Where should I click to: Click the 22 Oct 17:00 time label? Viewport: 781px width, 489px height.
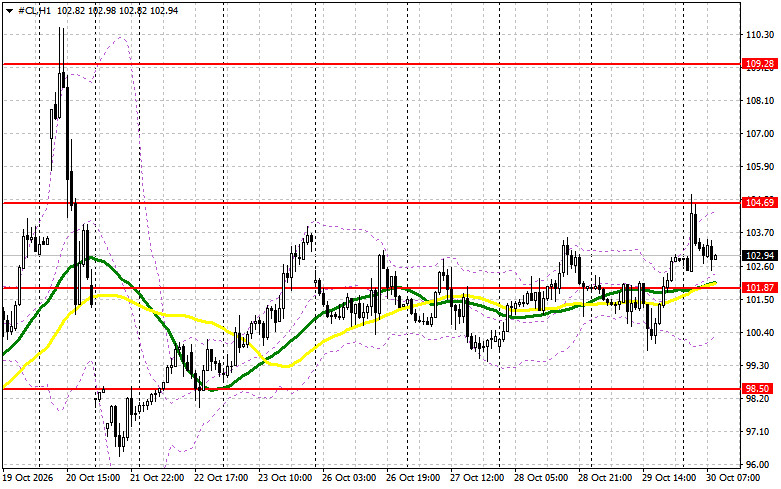[x=221, y=478]
